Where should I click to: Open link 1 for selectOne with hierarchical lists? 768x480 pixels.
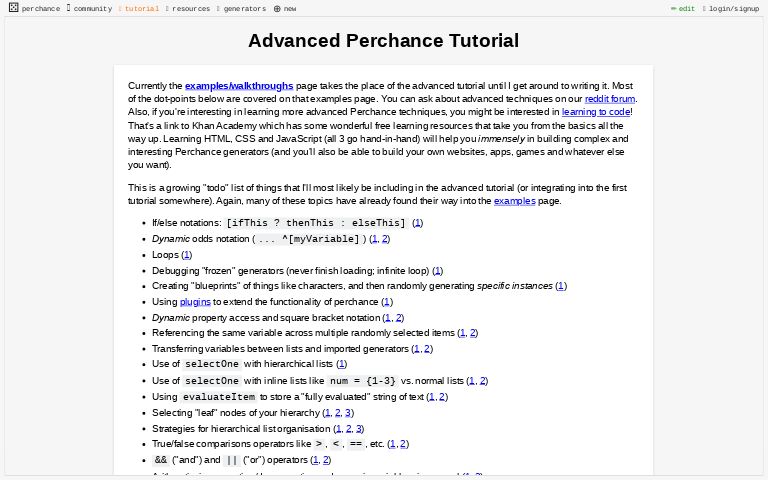click(x=341, y=364)
